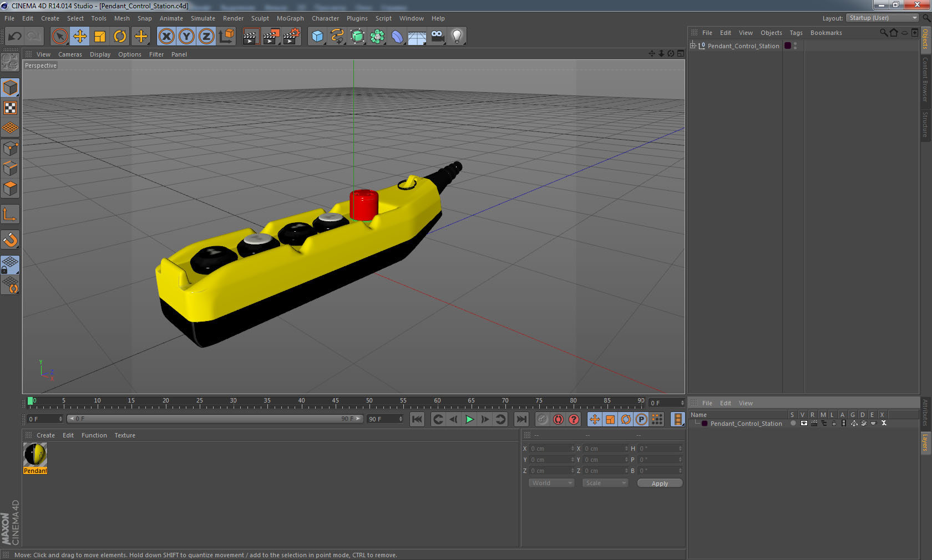The width and height of the screenshot is (932, 560).
Task: Click the Undo arrow icon
Action: coord(14,37)
